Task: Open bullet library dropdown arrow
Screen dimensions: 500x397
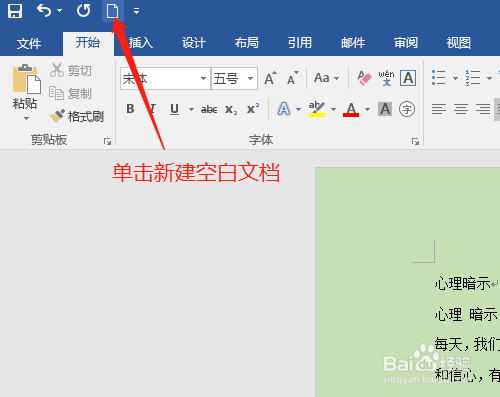Action: click(x=455, y=78)
